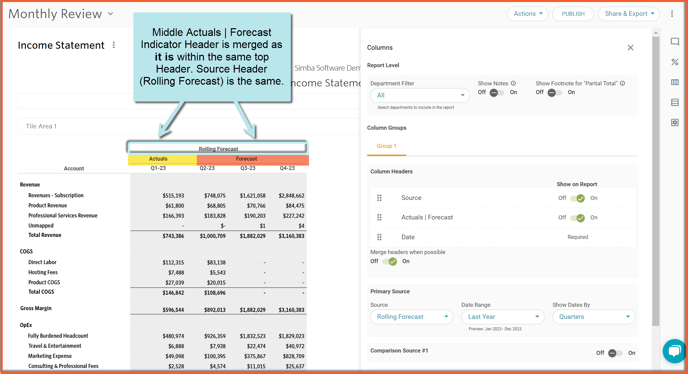Click the Total Revenue row label
The height and width of the screenshot is (374, 688).
coord(45,235)
